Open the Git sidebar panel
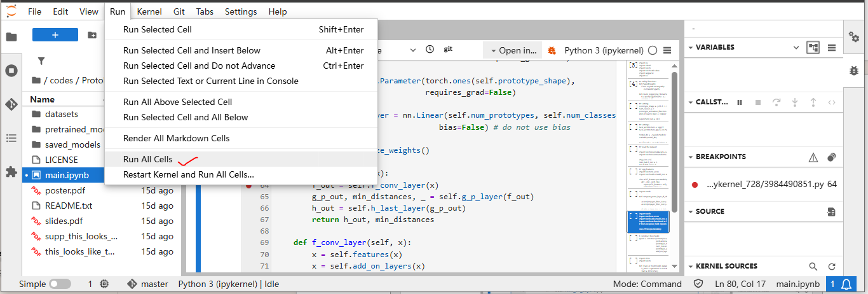The width and height of the screenshot is (868, 294). point(11,104)
